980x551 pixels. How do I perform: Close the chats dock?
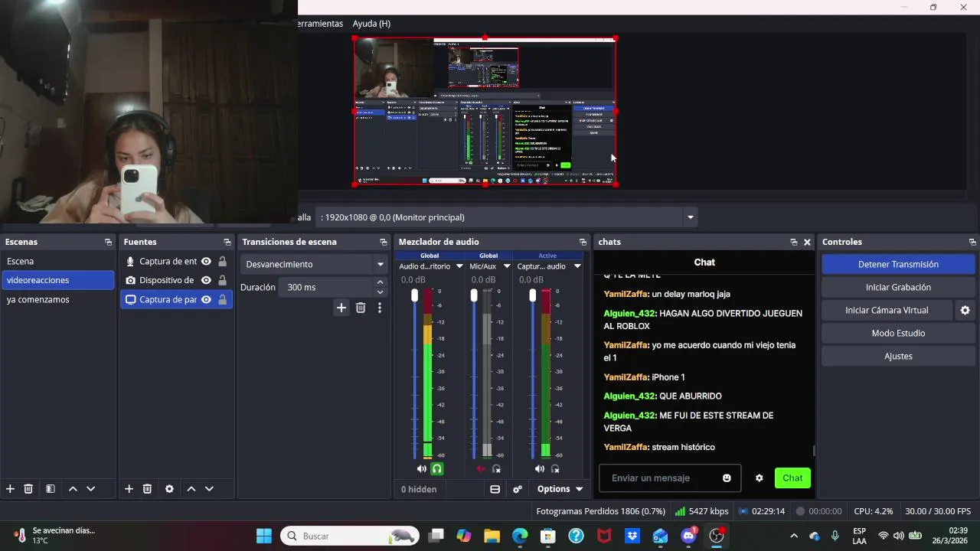(x=807, y=242)
